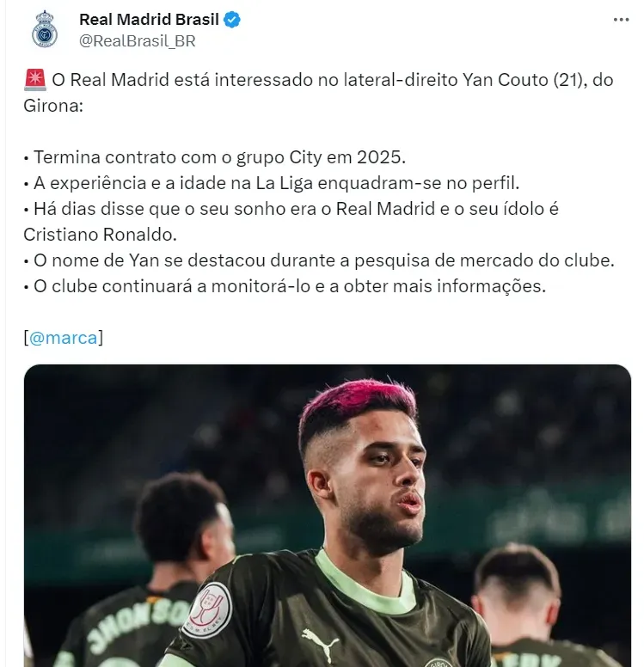644x667 pixels.
Task: Select the line "O clube continuará a monitorá-lo"
Action: click(x=285, y=286)
